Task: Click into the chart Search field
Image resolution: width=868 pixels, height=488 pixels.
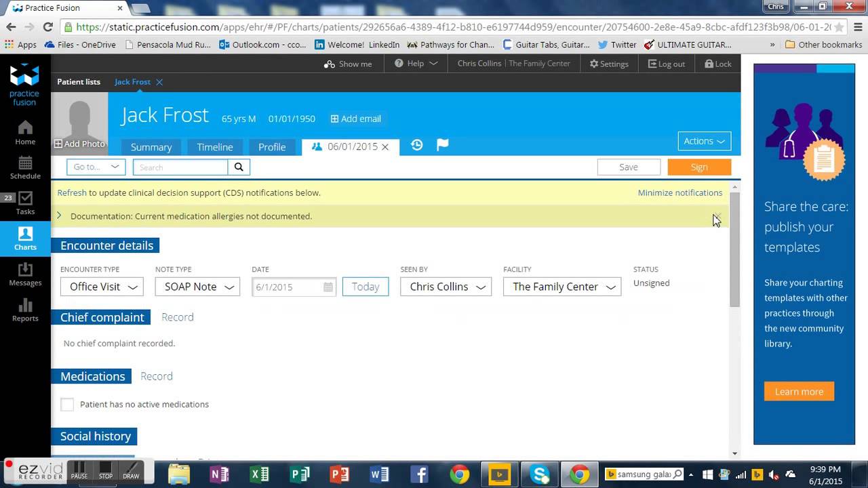Action: tap(180, 167)
